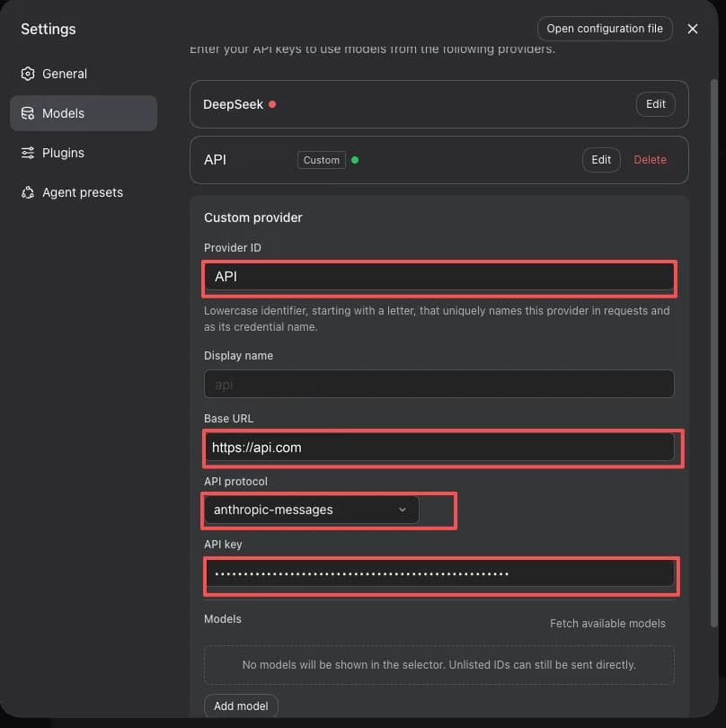Go to the Agent presets tab

(84, 192)
